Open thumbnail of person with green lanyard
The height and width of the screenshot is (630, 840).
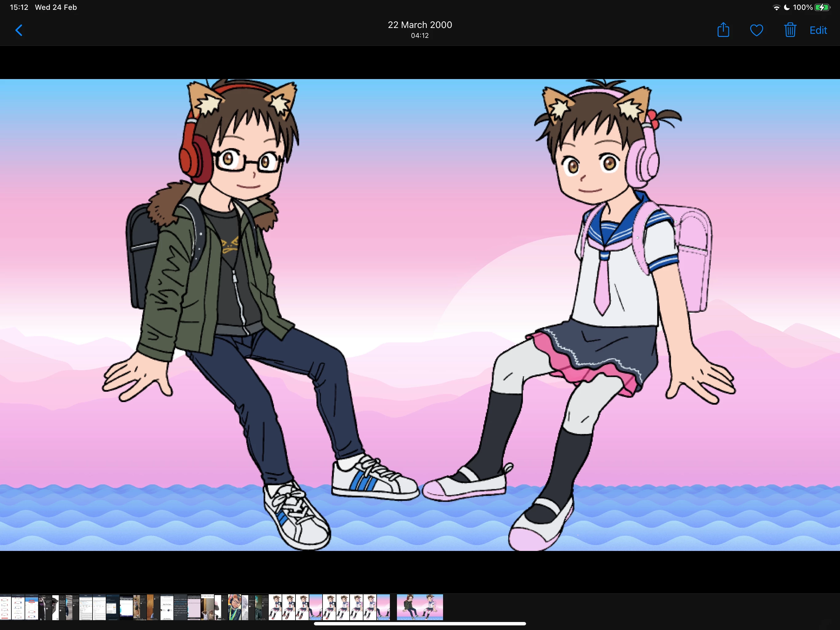(234, 607)
